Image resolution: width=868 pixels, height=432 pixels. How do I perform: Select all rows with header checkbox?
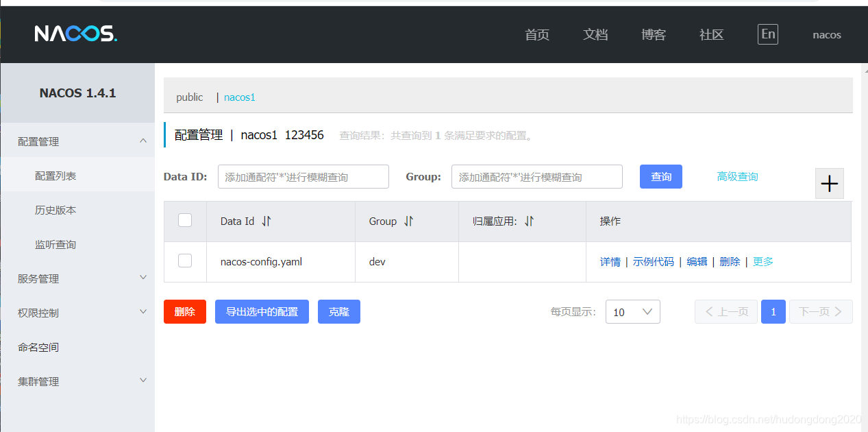185,220
